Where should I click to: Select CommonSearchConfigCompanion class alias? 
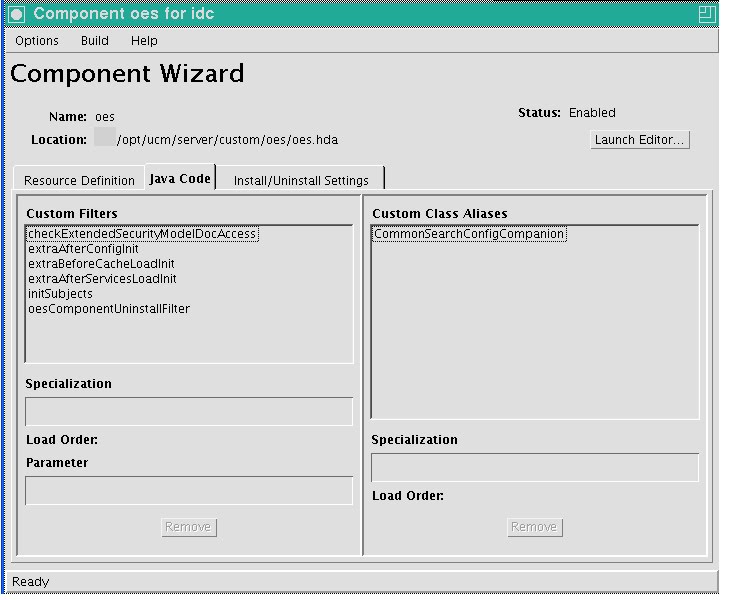(469, 234)
